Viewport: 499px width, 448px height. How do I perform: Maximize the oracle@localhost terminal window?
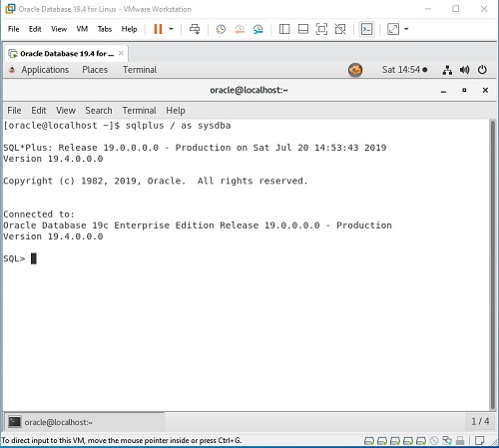pos(464,90)
